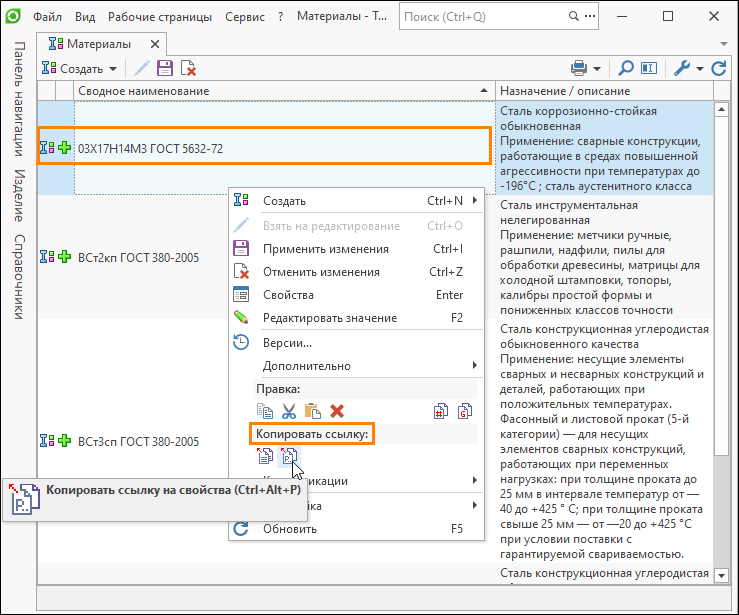Open the Файл menu

coord(47,16)
